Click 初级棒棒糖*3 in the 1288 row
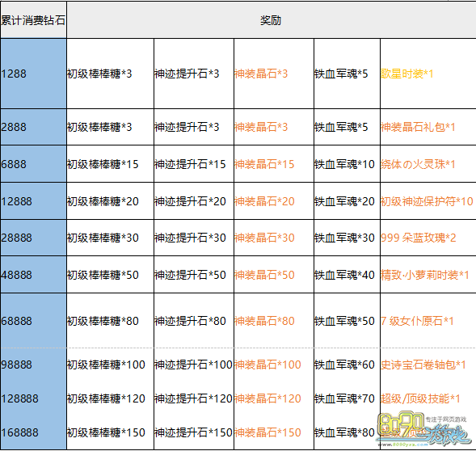Viewport: 476px width, 451px height. click(x=110, y=74)
